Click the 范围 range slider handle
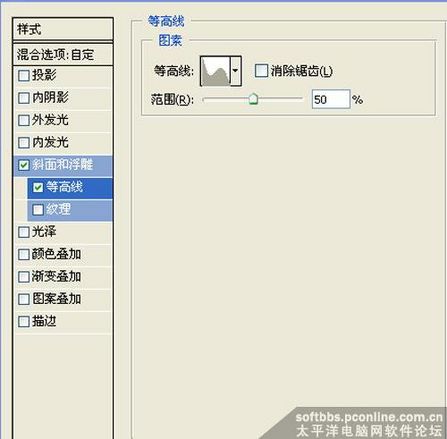The height and width of the screenshot is (439, 447). pyautogui.click(x=254, y=99)
